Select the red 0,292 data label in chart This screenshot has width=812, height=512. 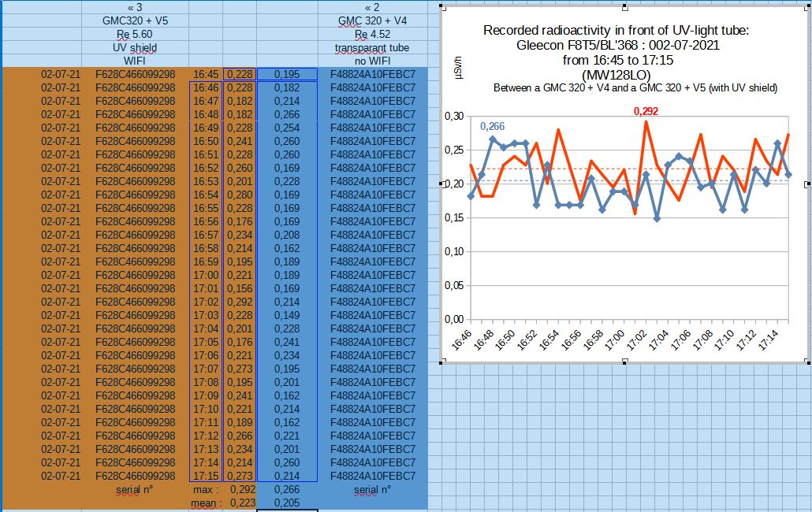(646, 111)
